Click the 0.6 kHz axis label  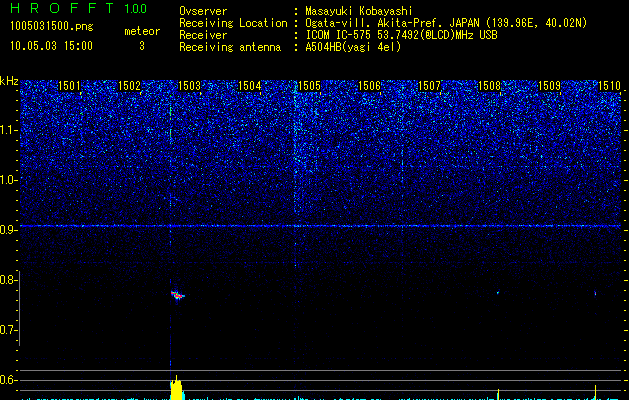[x=8, y=380]
